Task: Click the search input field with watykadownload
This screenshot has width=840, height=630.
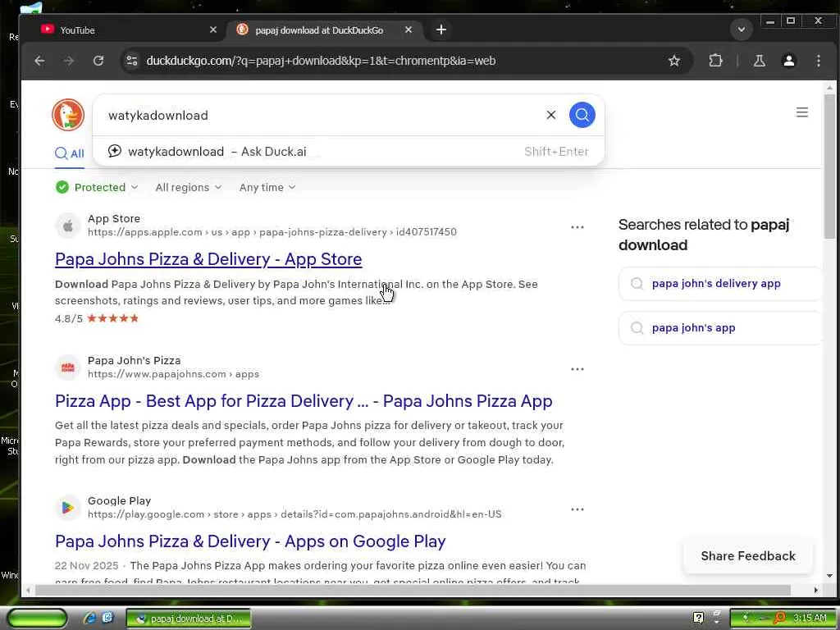Action: 322,115
